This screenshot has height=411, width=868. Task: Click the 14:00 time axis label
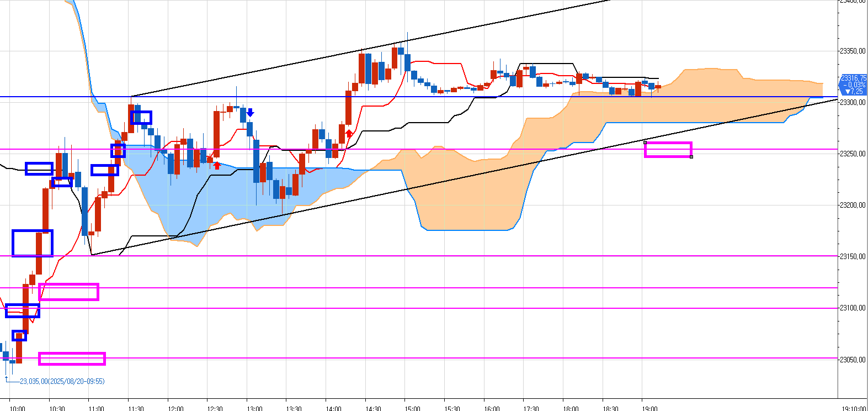[x=333, y=408]
